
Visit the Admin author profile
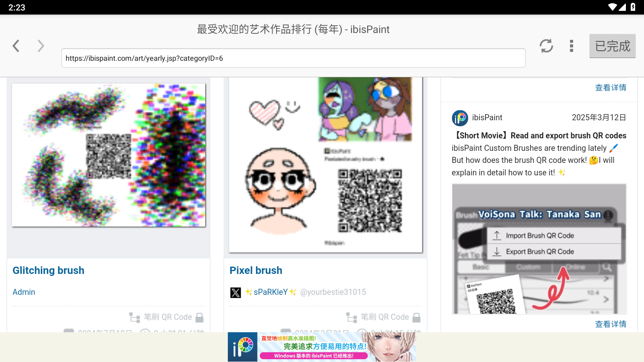click(24, 292)
